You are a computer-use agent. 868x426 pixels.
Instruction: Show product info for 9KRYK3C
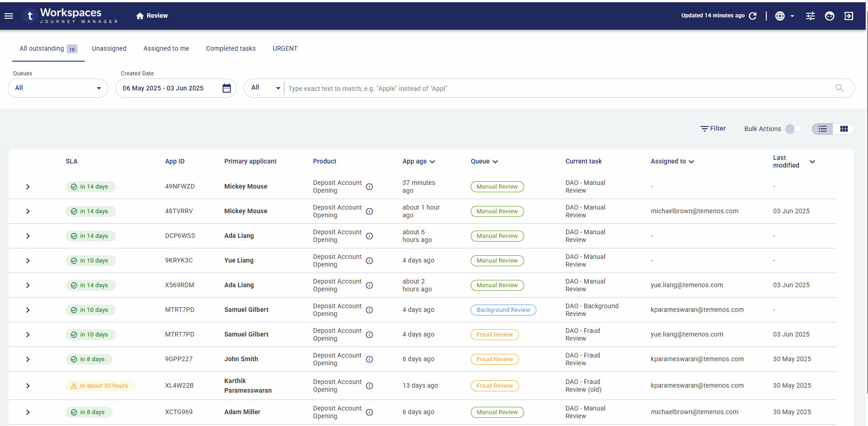369,261
